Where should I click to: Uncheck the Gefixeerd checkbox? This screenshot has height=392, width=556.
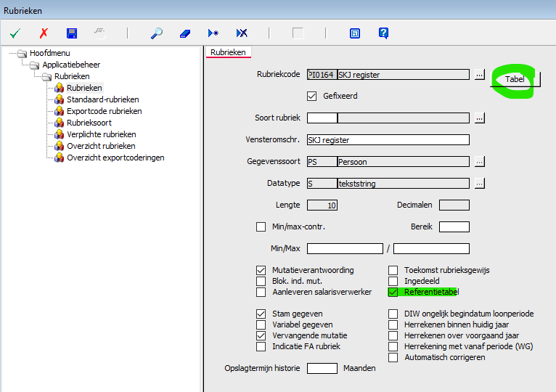coord(312,96)
